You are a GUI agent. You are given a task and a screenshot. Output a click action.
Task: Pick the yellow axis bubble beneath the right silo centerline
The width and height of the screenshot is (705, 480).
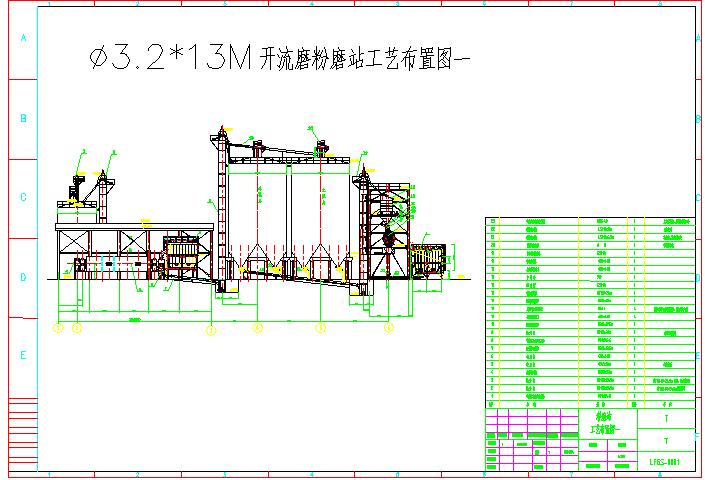point(321,329)
